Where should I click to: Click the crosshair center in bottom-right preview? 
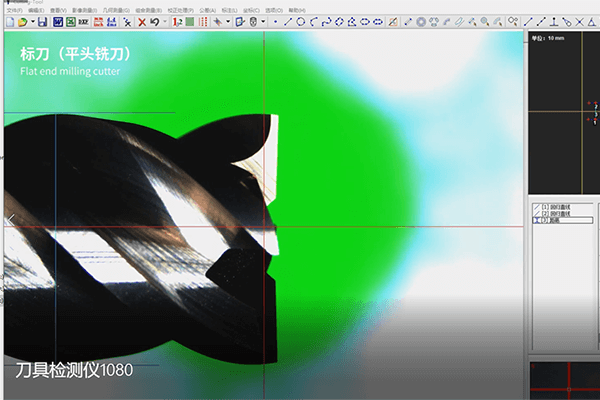pyautogui.click(x=568, y=389)
